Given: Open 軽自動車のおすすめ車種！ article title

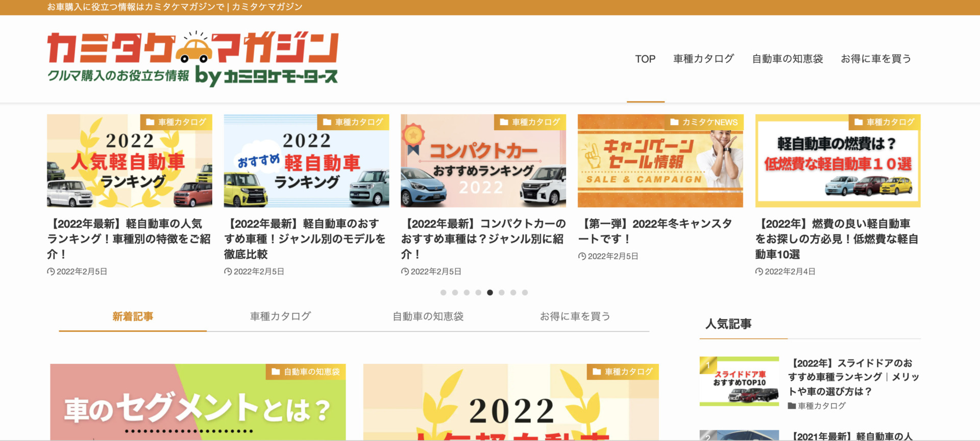Looking at the screenshot, I should (x=305, y=239).
